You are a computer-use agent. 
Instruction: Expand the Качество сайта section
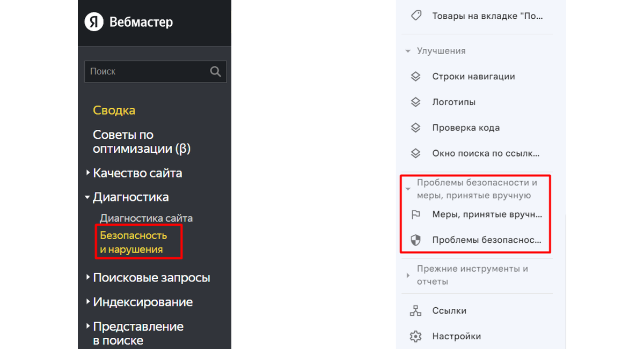click(x=87, y=173)
